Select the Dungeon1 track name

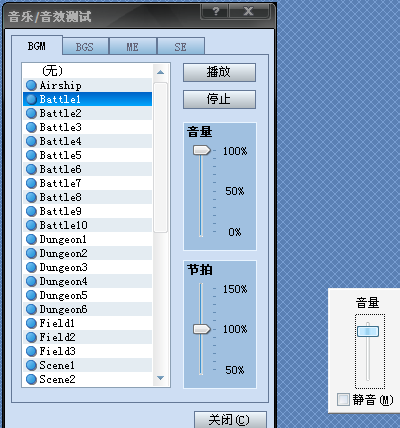tap(63, 239)
